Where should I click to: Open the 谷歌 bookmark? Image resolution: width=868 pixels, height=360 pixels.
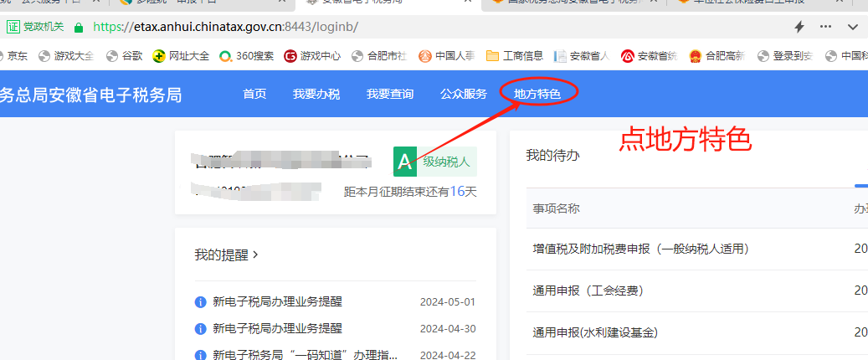point(125,56)
